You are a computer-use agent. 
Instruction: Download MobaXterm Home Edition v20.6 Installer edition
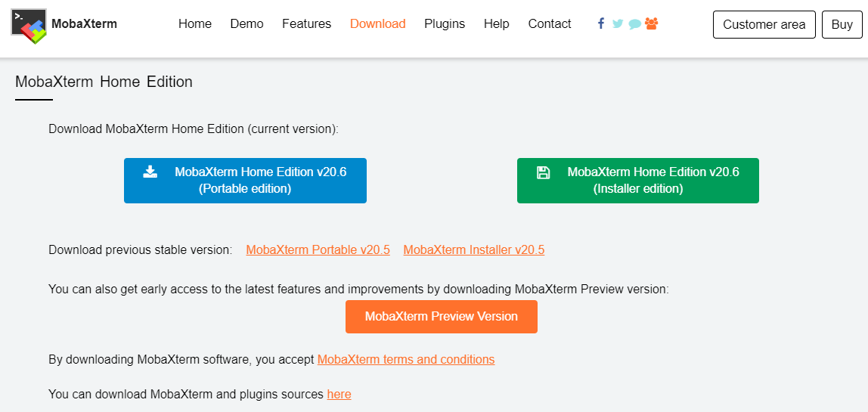[x=637, y=181]
